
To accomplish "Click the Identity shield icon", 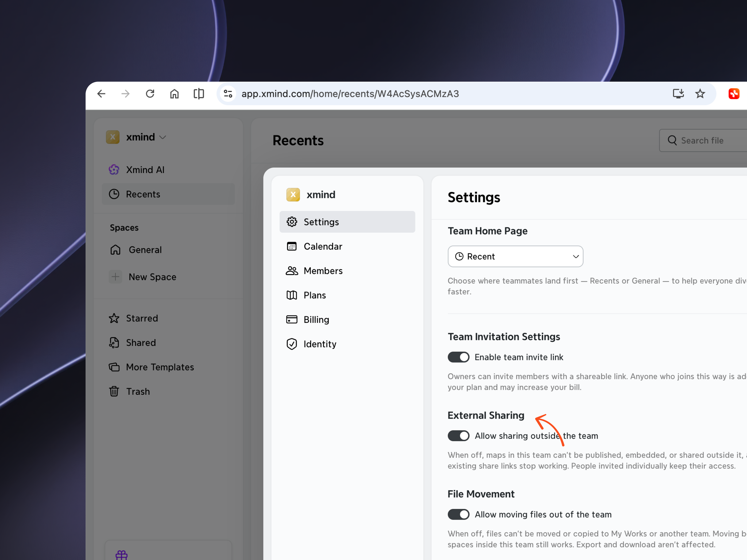I will (292, 344).
